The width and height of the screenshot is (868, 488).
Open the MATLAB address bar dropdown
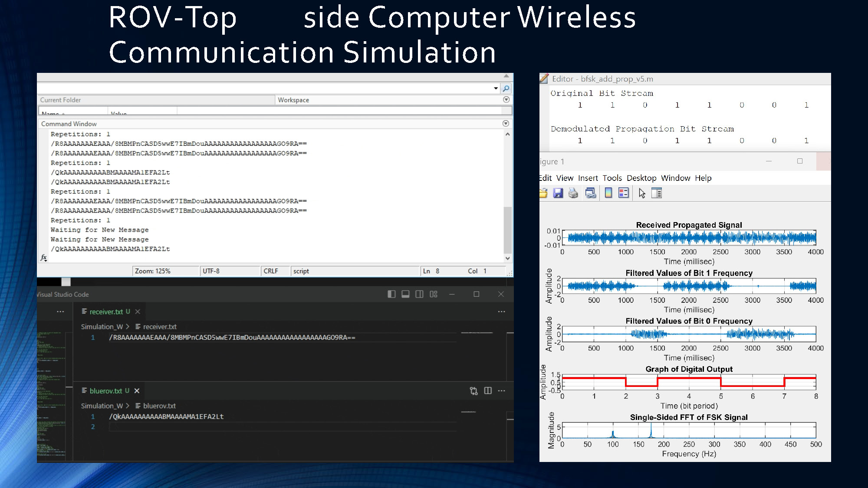click(496, 88)
